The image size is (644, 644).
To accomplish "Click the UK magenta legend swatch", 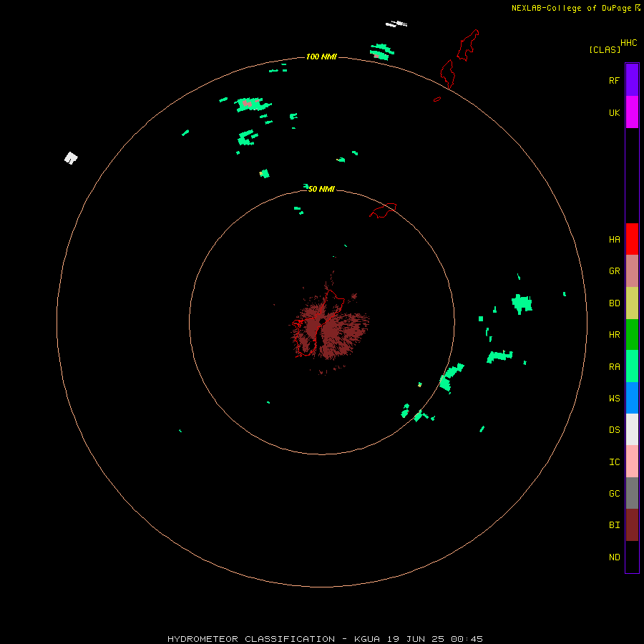I will tap(632, 112).
